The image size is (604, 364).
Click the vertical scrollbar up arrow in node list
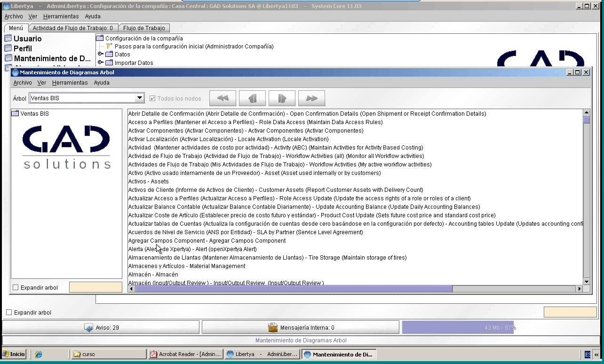pyautogui.click(x=587, y=113)
